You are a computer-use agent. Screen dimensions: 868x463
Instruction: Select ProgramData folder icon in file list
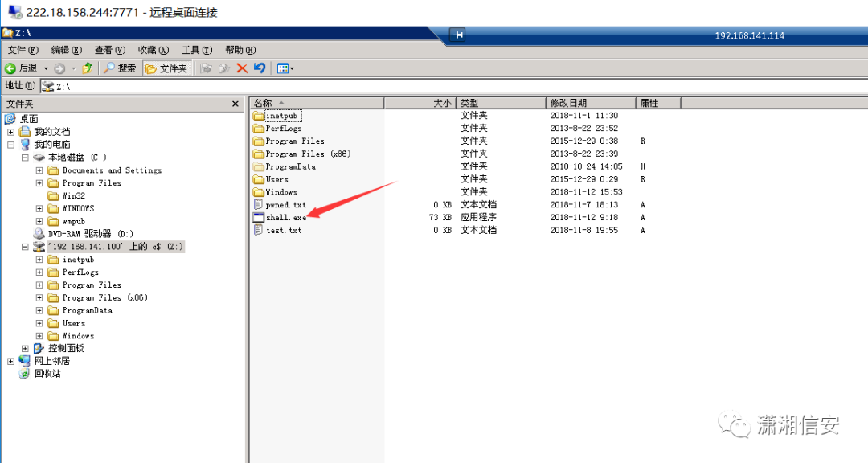click(x=259, y=166)
